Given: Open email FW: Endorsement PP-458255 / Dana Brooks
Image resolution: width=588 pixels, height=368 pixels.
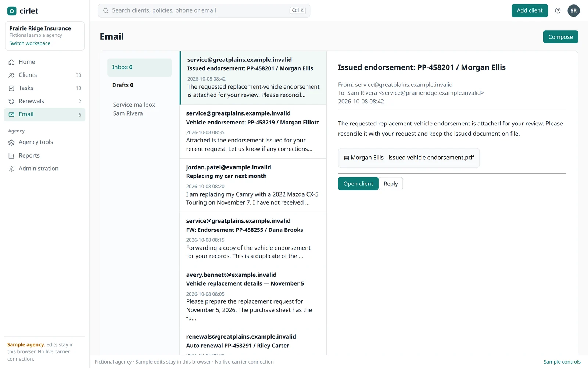Looking at the screenshot, I should tap(253, 239).
